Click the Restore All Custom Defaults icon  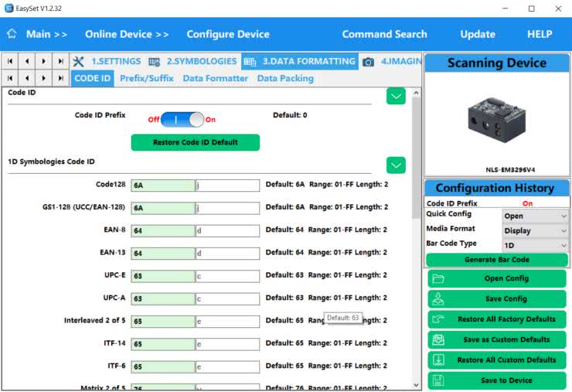coord(438,360)
